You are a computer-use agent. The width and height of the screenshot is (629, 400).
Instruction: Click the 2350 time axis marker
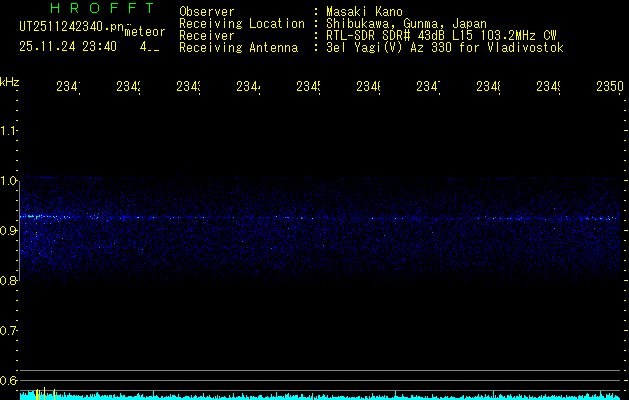(609, 87)
